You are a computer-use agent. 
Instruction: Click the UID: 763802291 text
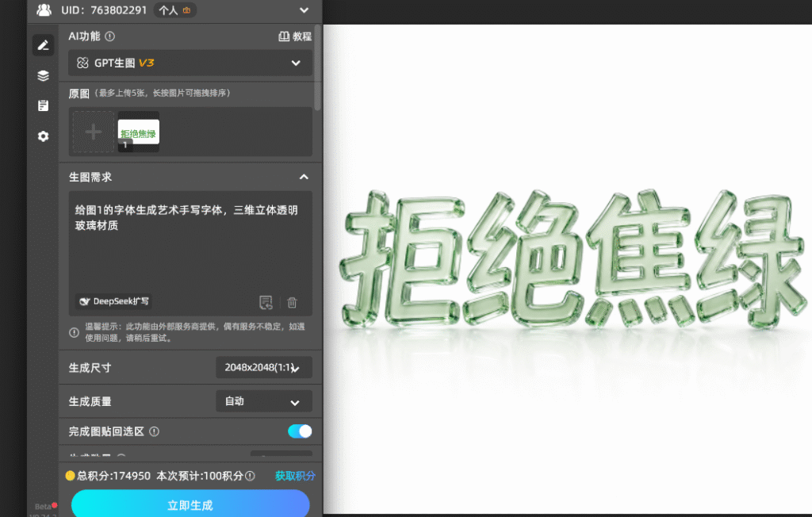[104, 10]
